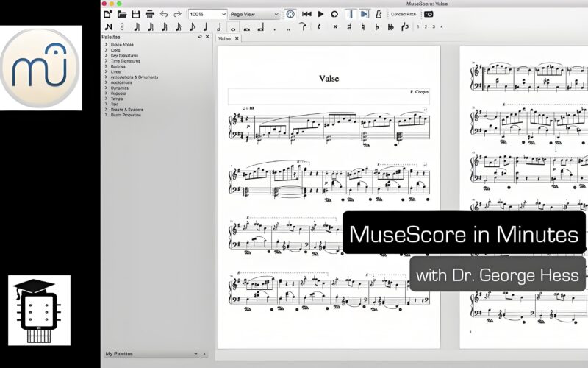Select the longa note duration
588x368 pixels.
coord(261,27)
